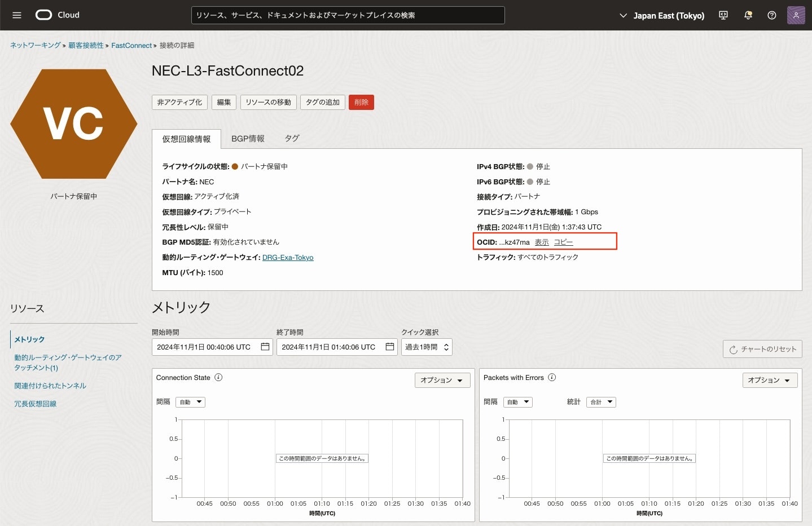This screenshot has width=812, height=526.
Task: Click the パートナ保留中 lifecycle status value
Action: pyautogui.click(x=264, y=166)
